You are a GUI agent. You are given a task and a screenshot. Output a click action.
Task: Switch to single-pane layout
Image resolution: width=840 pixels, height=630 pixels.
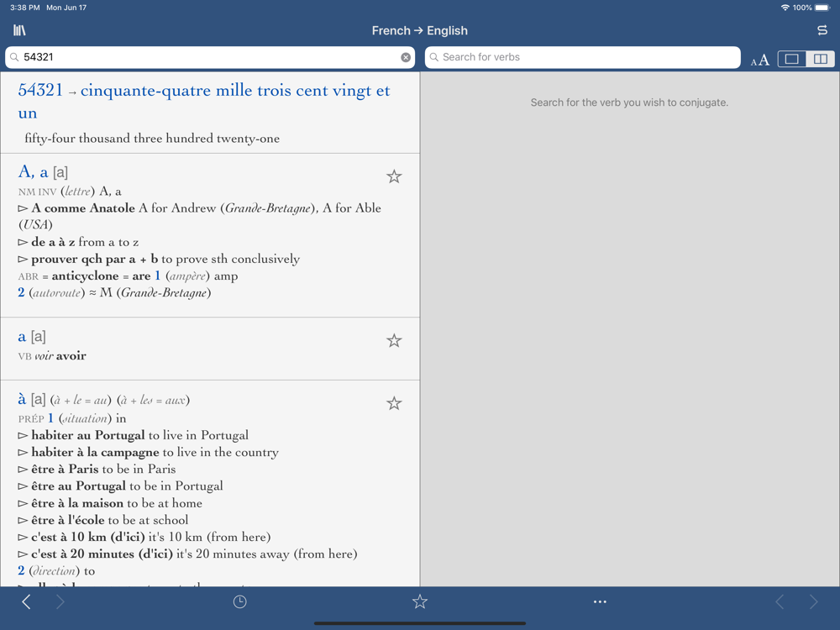coord(792,59)
